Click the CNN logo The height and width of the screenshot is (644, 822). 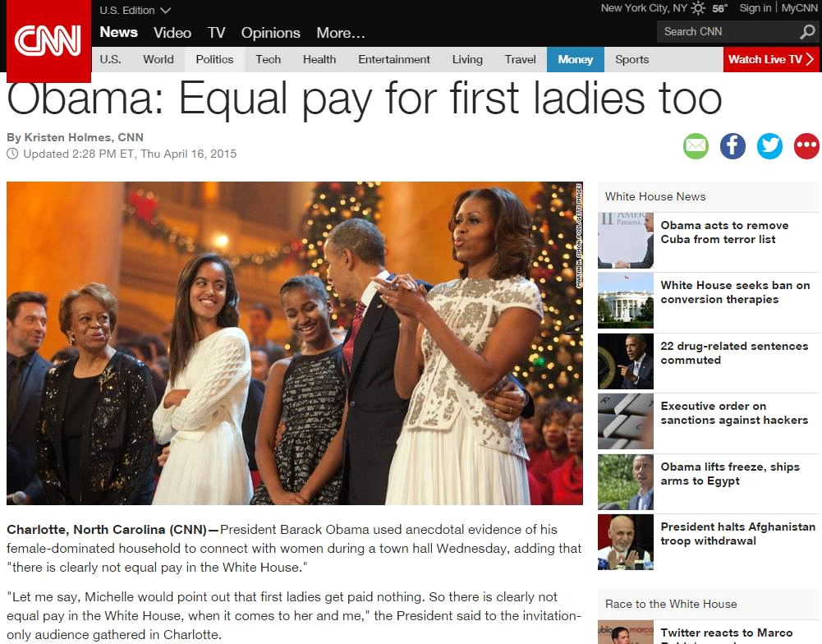coord(48,40)
